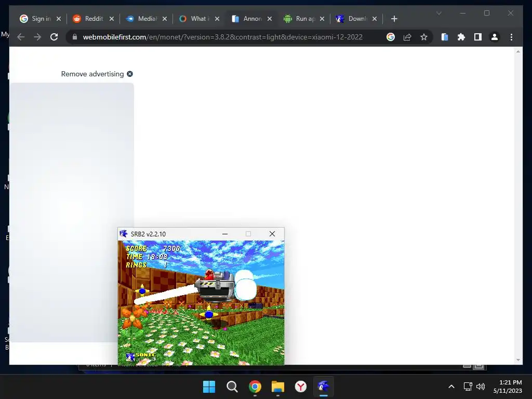The height and width of the screenshot is (399, 532).
Task: Click the page scrollbar up arrow
Action: click(518, 51)
